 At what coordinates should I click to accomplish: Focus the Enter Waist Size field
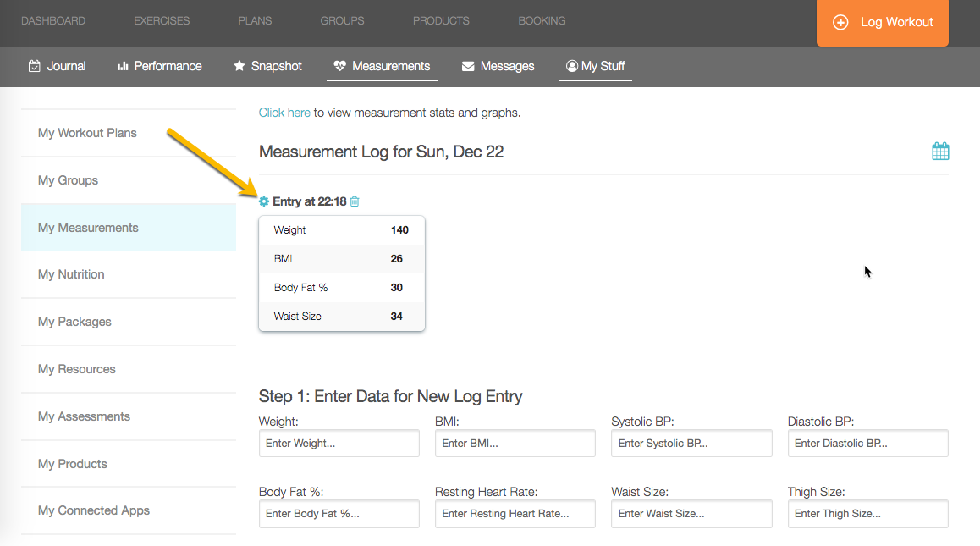692,514
